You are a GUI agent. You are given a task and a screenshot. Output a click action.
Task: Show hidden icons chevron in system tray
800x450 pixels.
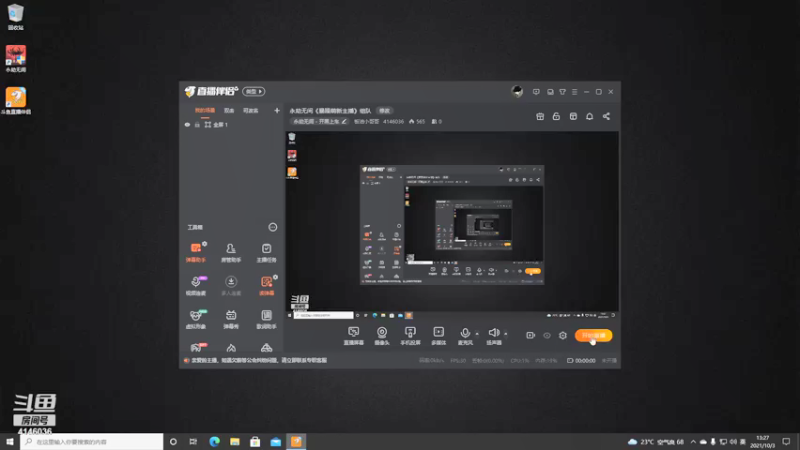click(x=693, y=441)
